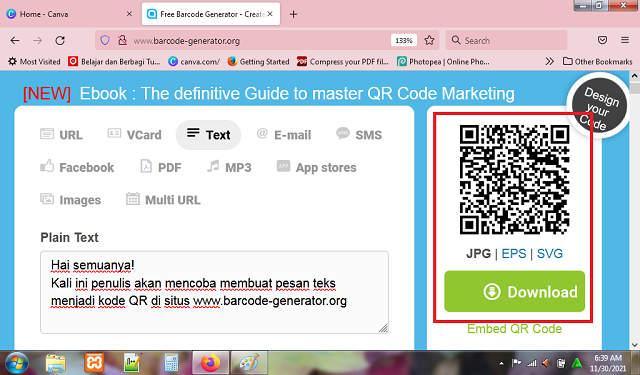Viewport: 640px width, 375px height.
Task: Switch to Firefox in the taskbar
Action: tap(210, 363)
